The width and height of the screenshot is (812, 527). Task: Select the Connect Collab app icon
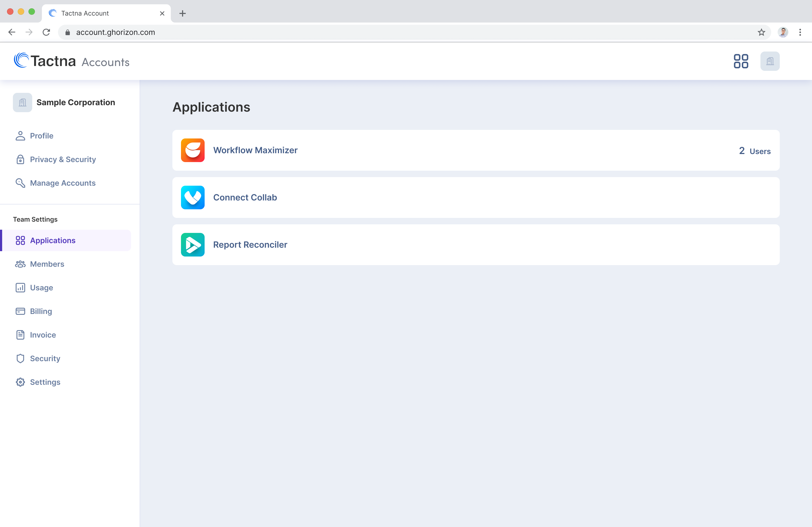[193, 197]
